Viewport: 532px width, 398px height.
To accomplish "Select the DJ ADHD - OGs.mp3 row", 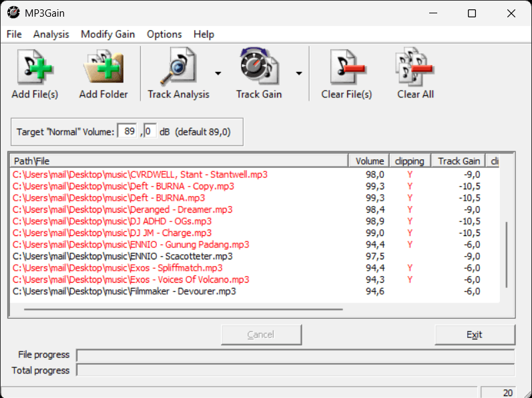I will click(x=255, y=221).
